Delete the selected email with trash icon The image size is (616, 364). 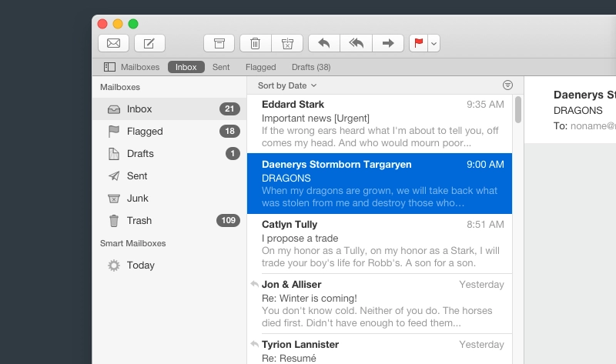[255, 43]
